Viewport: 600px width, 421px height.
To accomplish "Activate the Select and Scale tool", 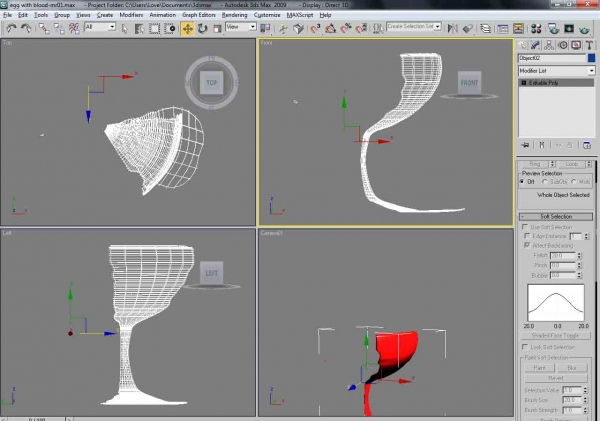I will [217, 29].
